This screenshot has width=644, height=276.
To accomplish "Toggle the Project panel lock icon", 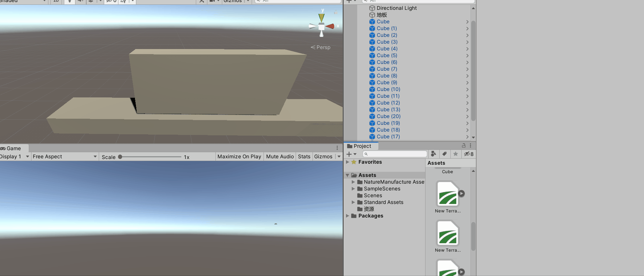I will [464, 145].
